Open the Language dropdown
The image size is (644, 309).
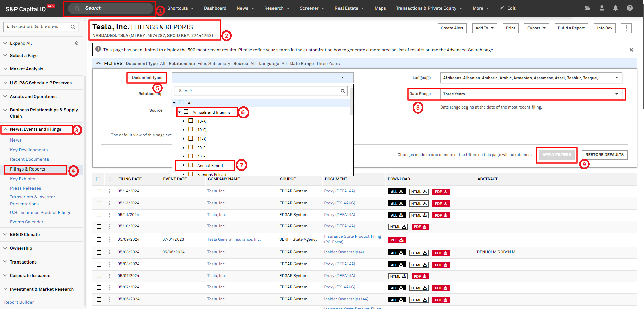pos(531,78)
